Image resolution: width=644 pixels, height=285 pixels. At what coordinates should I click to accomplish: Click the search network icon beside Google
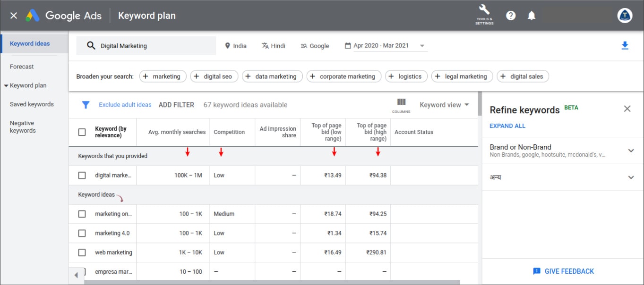click(x=304, y=46)
